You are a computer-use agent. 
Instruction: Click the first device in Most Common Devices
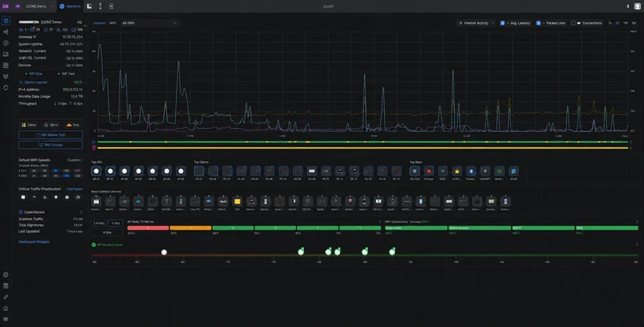click(x=96, y=201)
